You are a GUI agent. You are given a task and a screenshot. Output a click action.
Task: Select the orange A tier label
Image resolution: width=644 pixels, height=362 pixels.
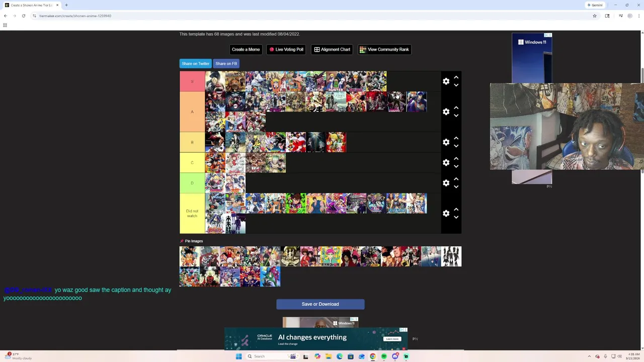[x=192, y=112]
